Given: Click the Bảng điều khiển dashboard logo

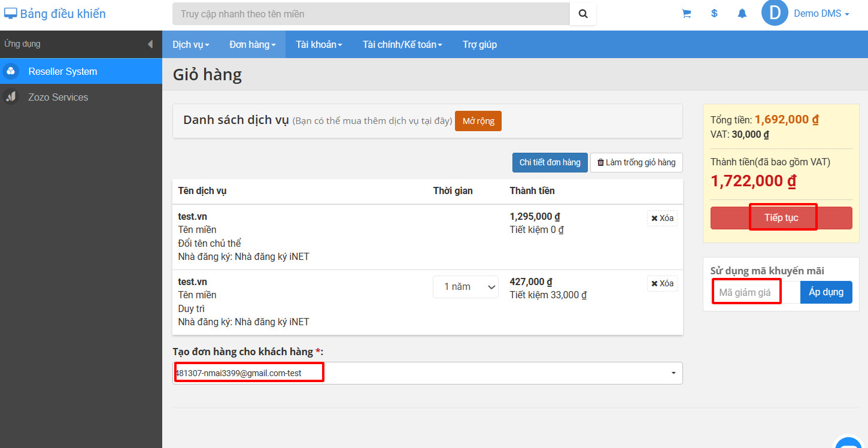Looking at the screenshot, I should [x=54, y=14].
